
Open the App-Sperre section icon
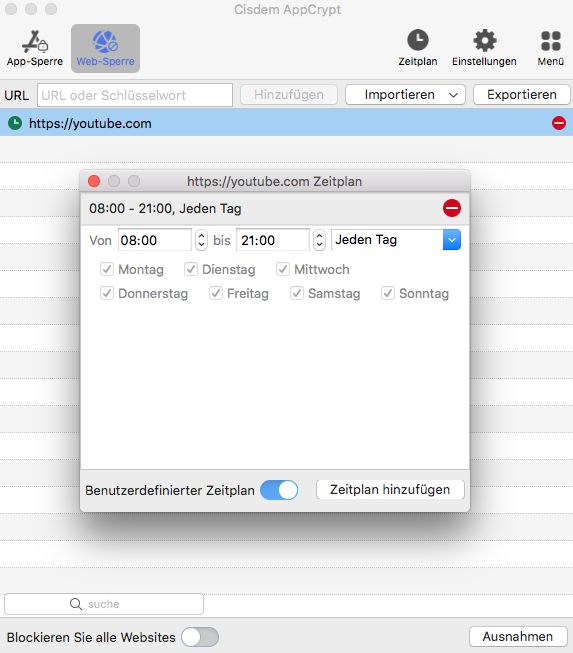(x=35, y=42)
